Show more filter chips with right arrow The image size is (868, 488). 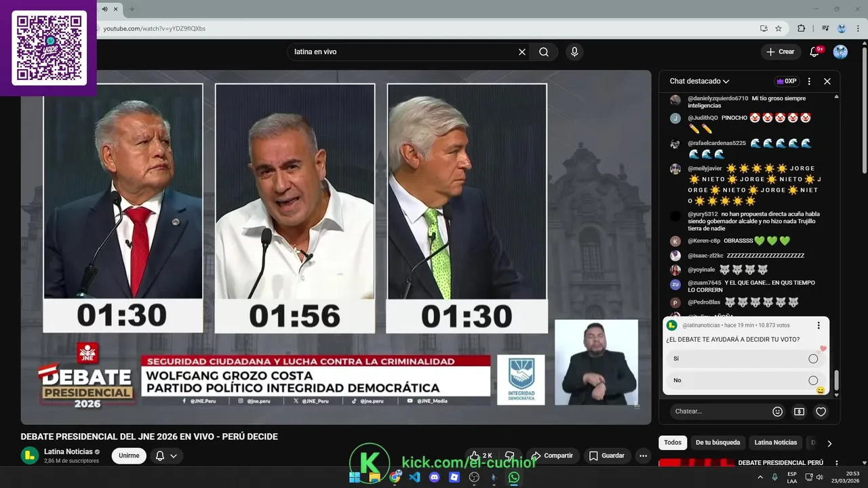point(829,443)
